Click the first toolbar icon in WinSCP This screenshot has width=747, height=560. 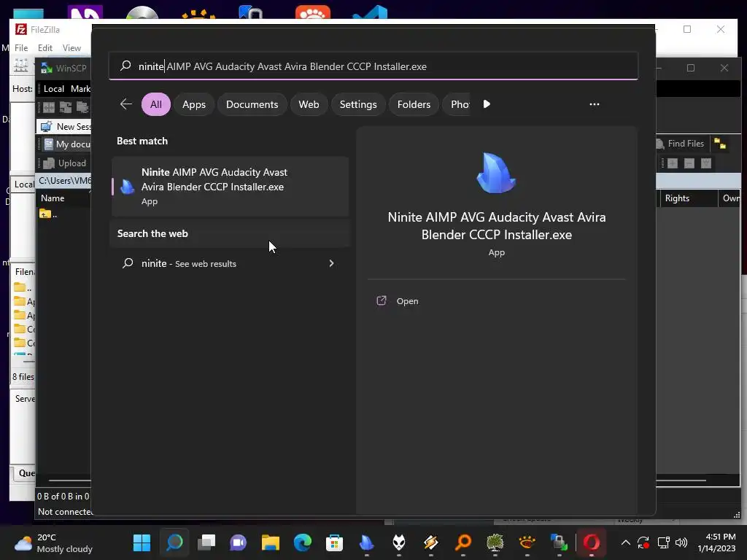click(49, 107)
